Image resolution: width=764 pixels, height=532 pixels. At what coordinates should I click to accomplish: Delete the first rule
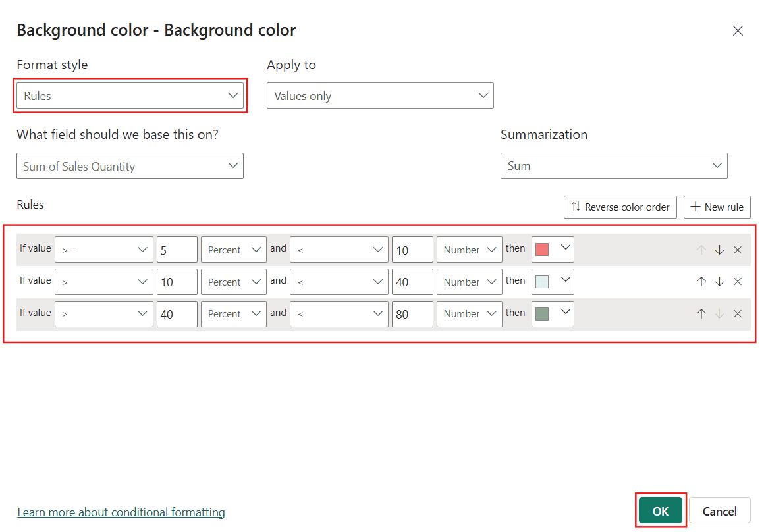[738, 250]
